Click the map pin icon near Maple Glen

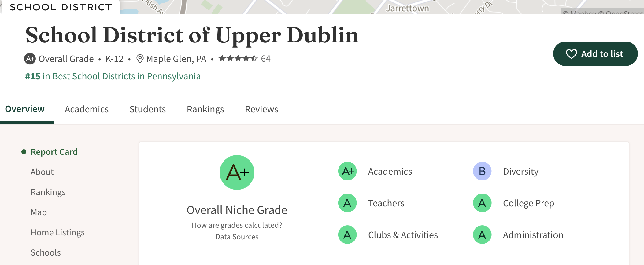point(140,59)
